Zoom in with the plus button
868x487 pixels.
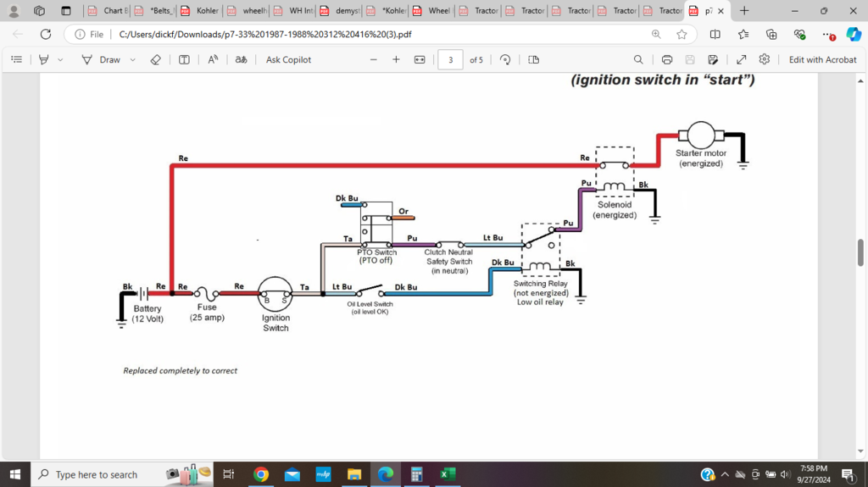pos(396,60)
